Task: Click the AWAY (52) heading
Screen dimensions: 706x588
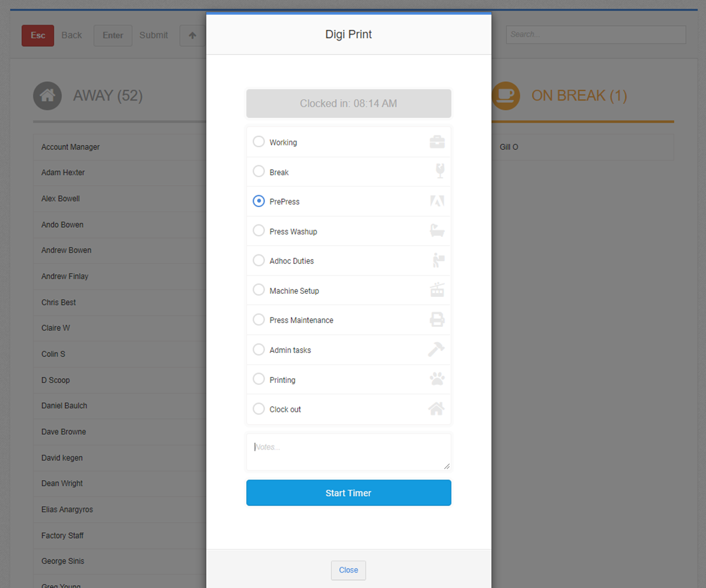Action: pyautogui.click(x=108, y=95)
